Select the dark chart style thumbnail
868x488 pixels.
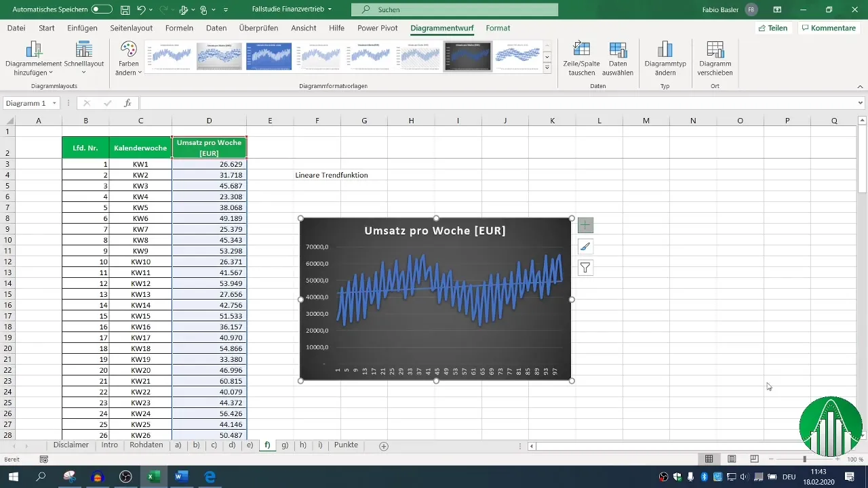[467, 56]
